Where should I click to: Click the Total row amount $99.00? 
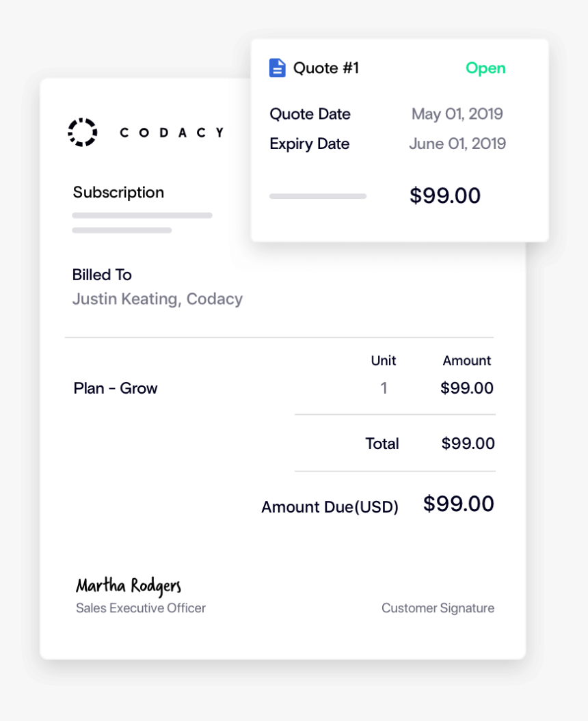pos(468,444)
